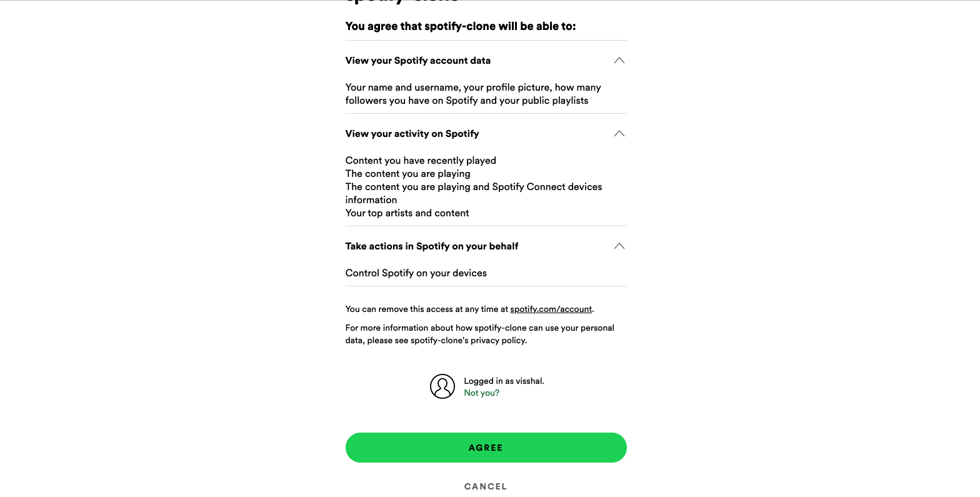The height and width of the screenshot is (497, 980).
Task: Click Logged in as visshal text
Action: 503,381
